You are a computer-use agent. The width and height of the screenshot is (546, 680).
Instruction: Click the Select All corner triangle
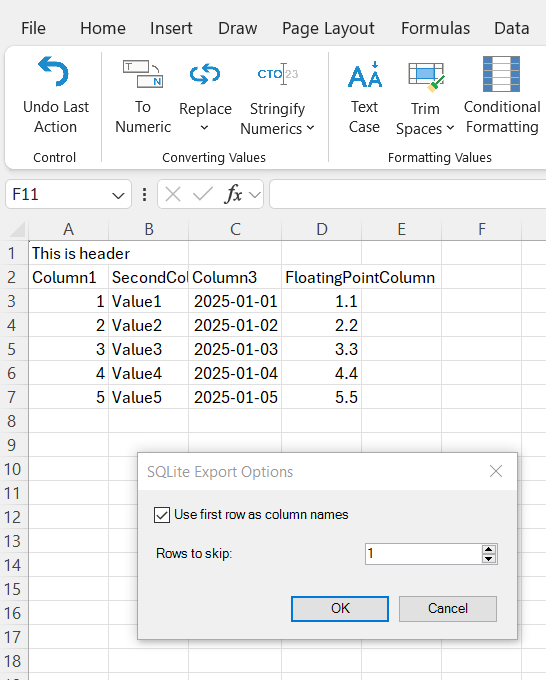(x=17, y=229)
